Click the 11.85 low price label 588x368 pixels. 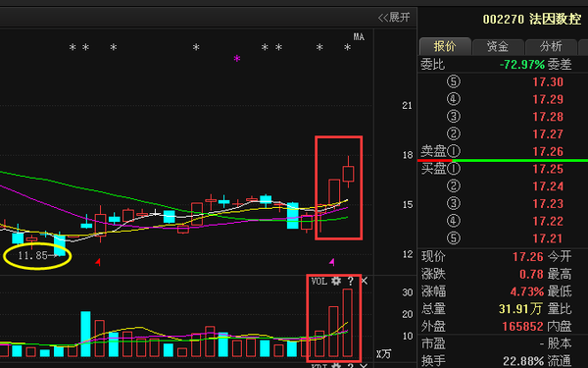(x=32, y=256)
